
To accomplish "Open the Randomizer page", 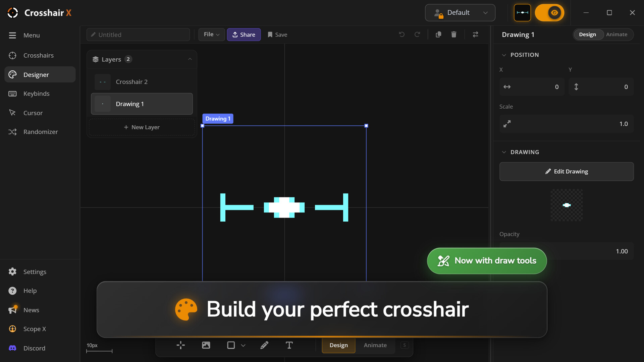I will (x=40, y=132).
